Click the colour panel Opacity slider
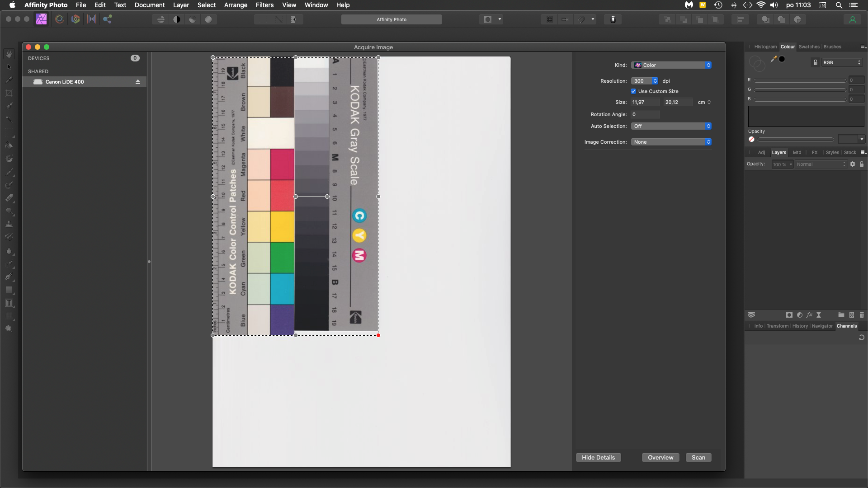The height and width of the screenshot is (488, 868). coord(796,140)
